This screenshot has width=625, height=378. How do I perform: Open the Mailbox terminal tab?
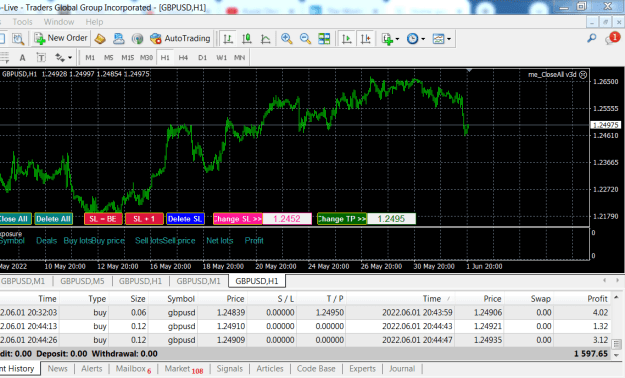tap(133, 369)
